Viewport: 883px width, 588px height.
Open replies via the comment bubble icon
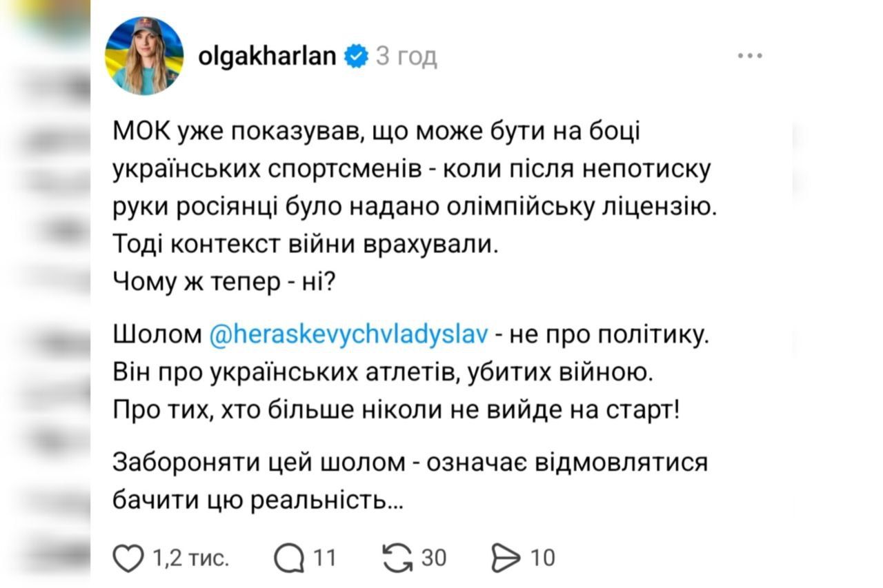[x=290, y=558]
